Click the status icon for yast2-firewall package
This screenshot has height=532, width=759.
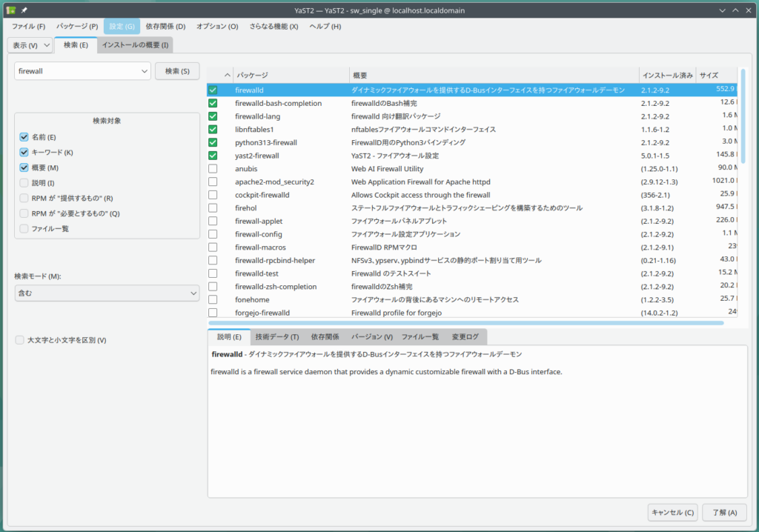click(x=213, y=156)
